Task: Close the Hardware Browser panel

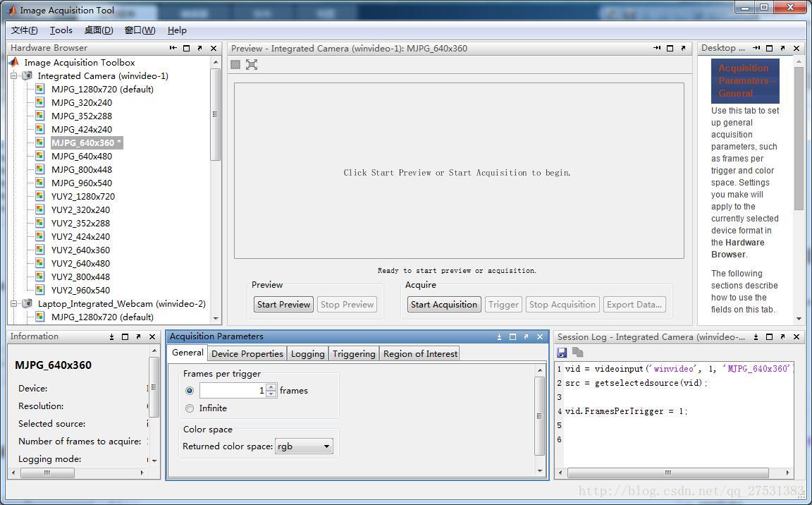Action: coord(214,48)
